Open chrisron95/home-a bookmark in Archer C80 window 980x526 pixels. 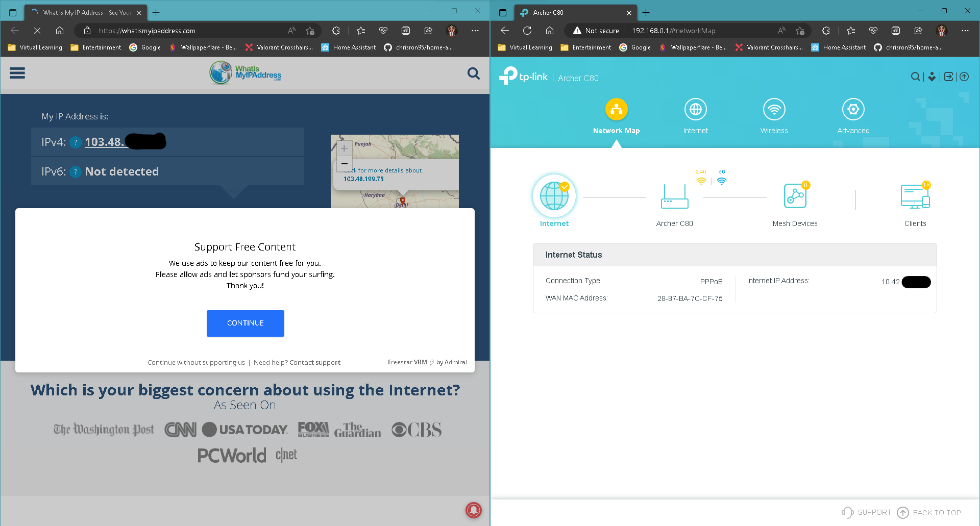(x=909, y=47)
